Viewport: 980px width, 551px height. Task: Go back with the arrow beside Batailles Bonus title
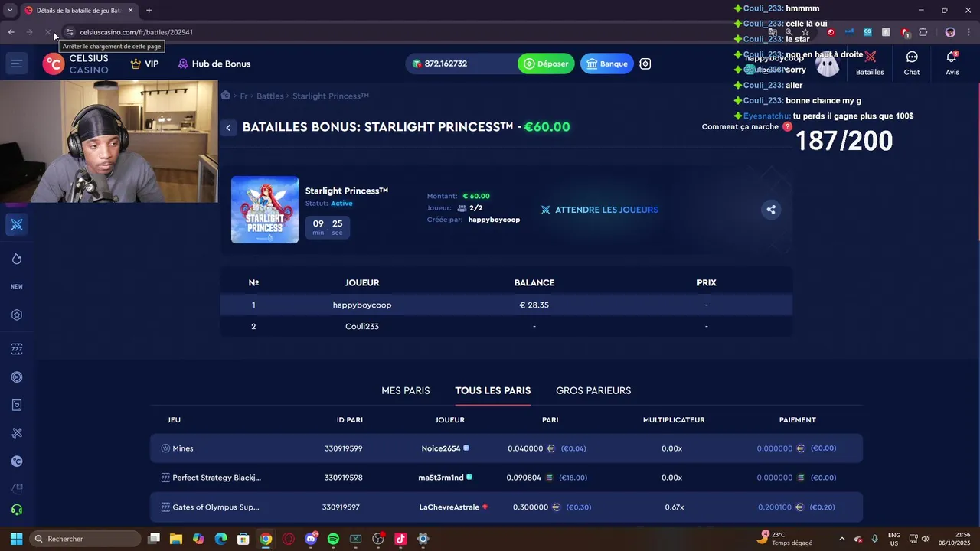tap(228, 128)
